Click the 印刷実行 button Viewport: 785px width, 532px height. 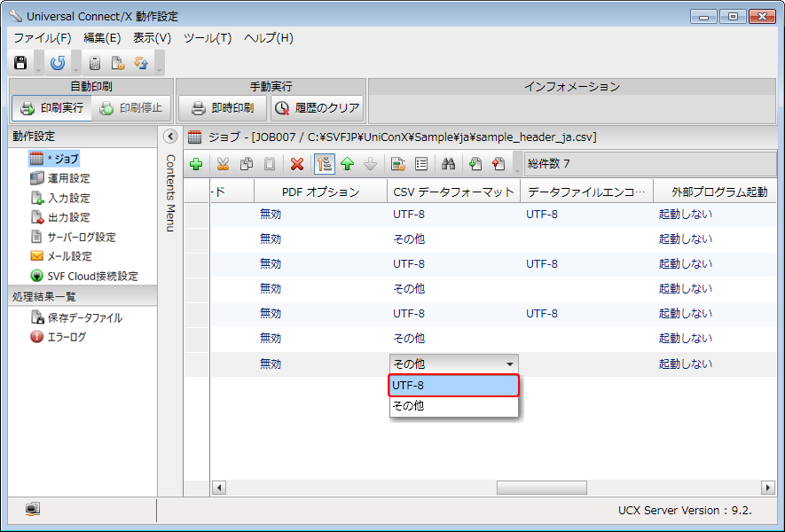click(x=52, y=108)
